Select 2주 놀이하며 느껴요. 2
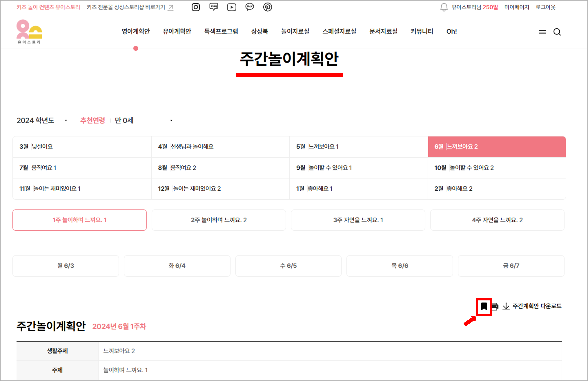Screen dimensions: 588x381 tap(219, 220)
